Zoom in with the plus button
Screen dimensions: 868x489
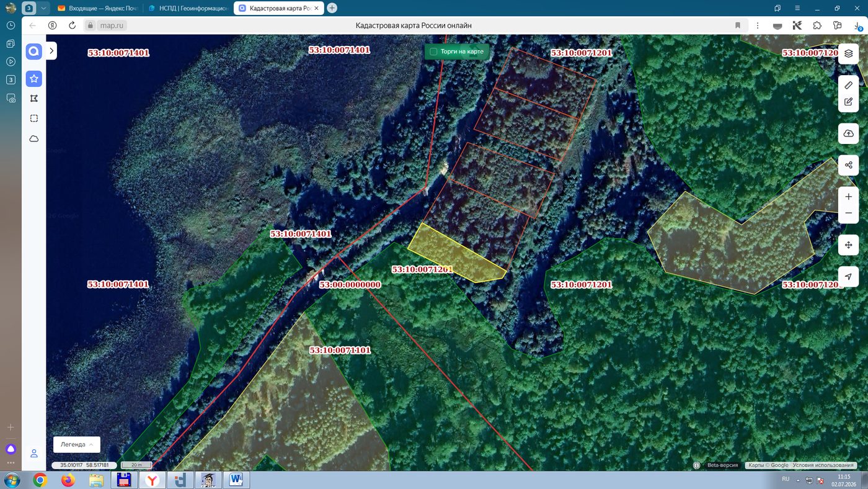[x=848, y=197]
